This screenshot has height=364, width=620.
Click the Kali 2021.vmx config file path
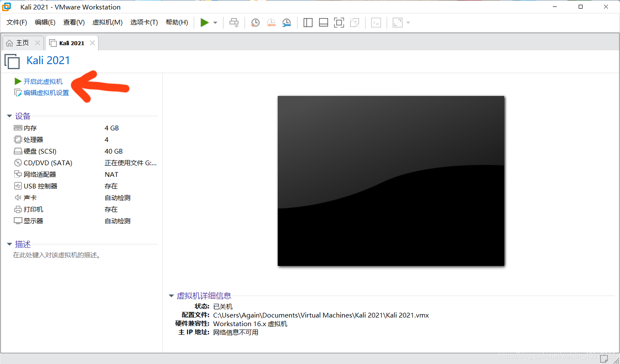pyautogui.click(x=321, y=315)
